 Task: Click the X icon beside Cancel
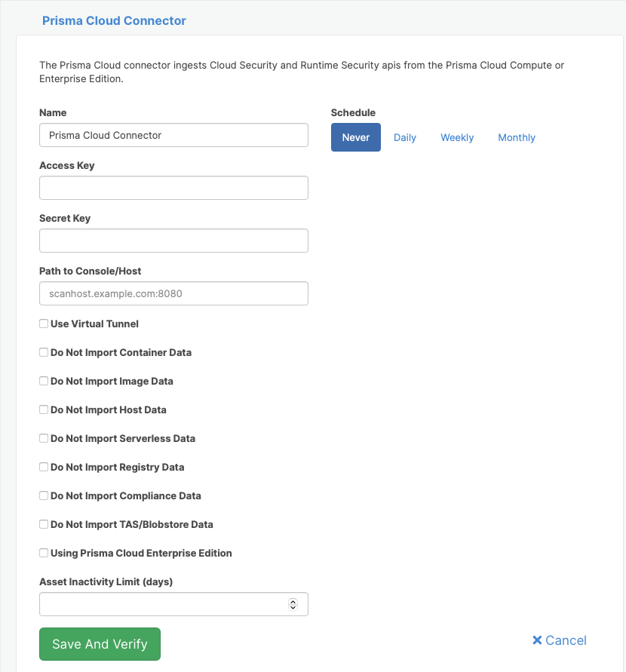point(537,640)
